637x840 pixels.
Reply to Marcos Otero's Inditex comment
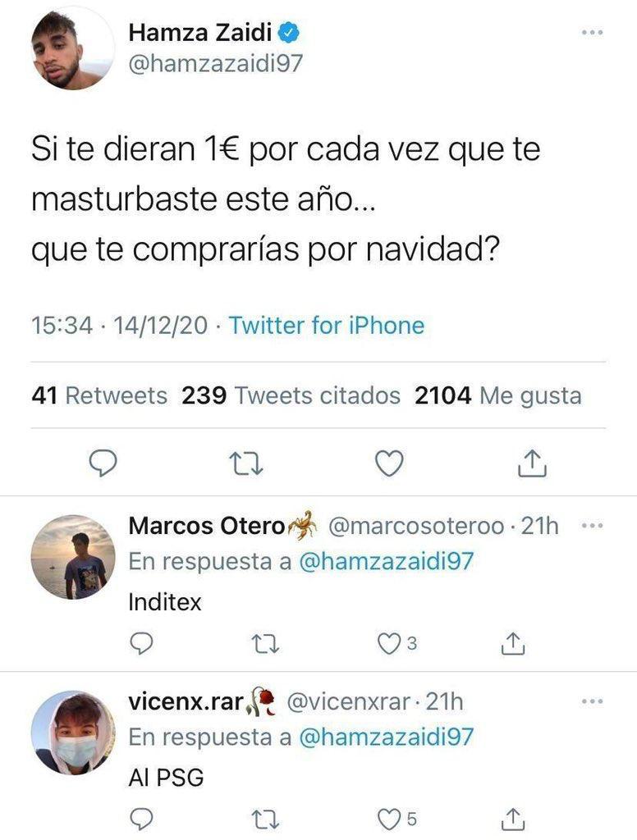click(141, 643)
